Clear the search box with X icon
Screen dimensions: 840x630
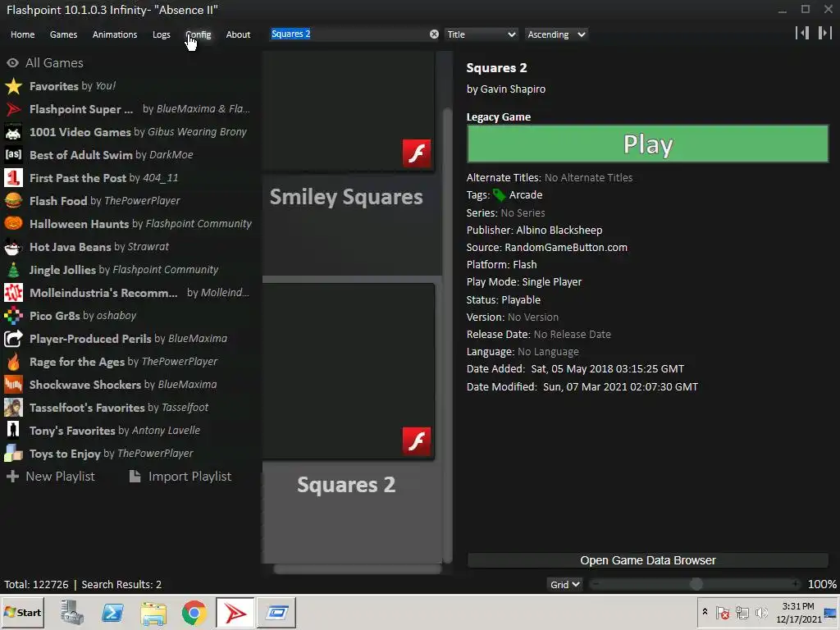[434, 34]
